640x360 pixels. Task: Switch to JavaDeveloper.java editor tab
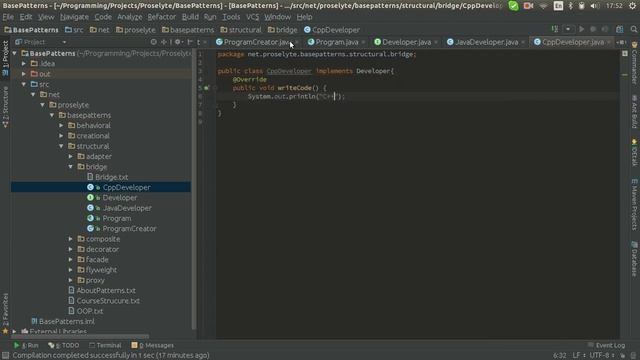[486, 42]
